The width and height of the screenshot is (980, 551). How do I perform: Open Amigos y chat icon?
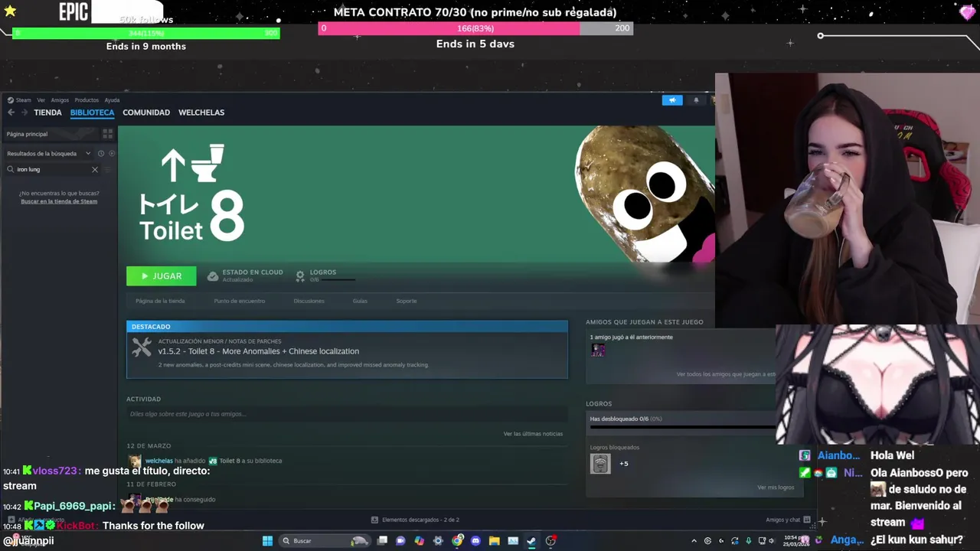tap(807, 520)
